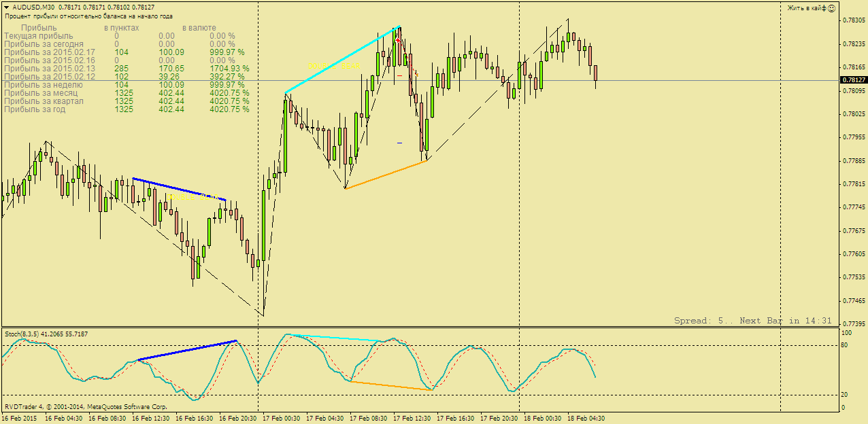Select the blue divergence line in Stochastic window

[x=186, y=350]
